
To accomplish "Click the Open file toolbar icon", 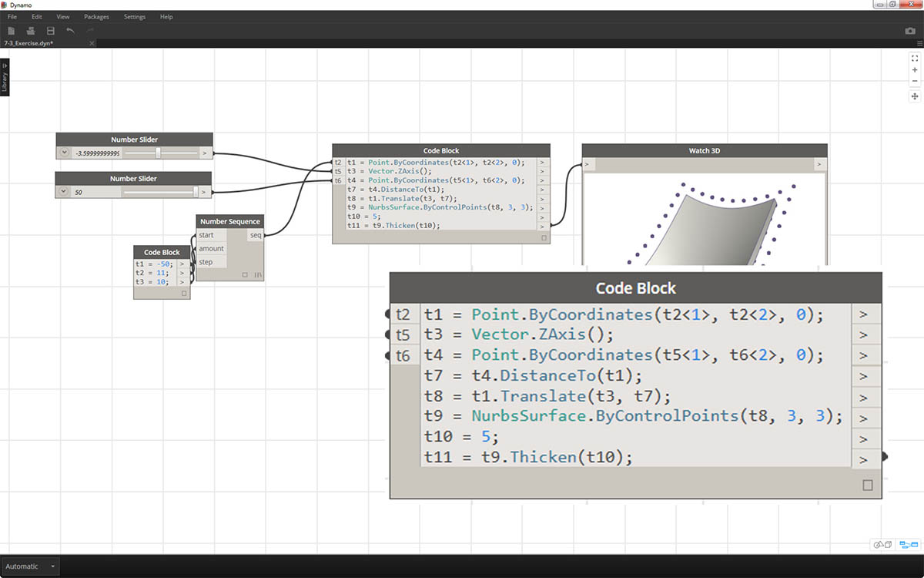I will [31, 31].
